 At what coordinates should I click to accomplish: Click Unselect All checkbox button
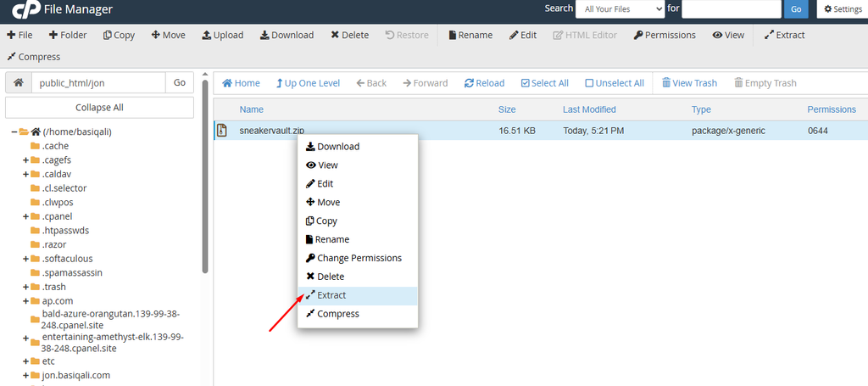[615, 83]
